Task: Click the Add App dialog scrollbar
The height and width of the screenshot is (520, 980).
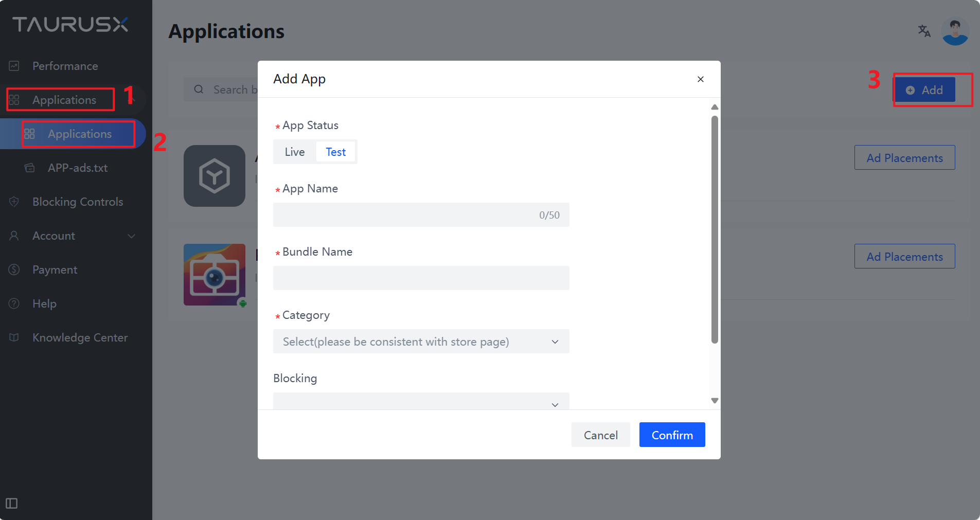Action: pos(715,229)
